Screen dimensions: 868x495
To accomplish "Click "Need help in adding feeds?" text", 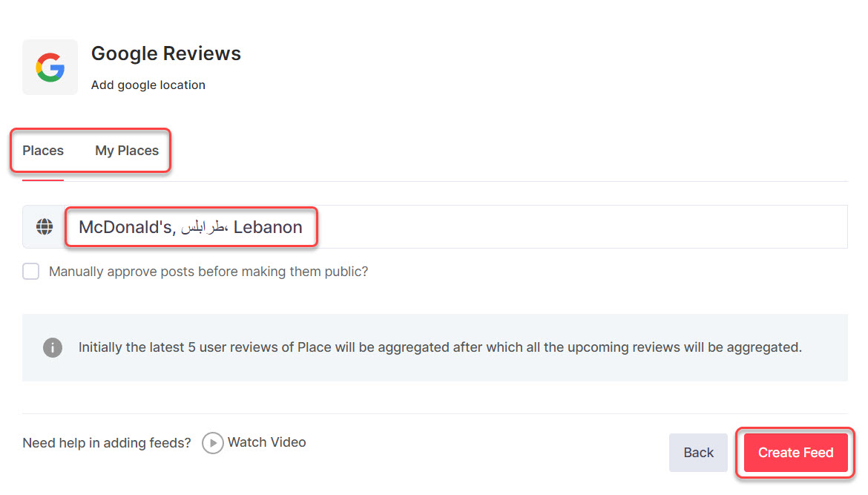I will 107,443.
